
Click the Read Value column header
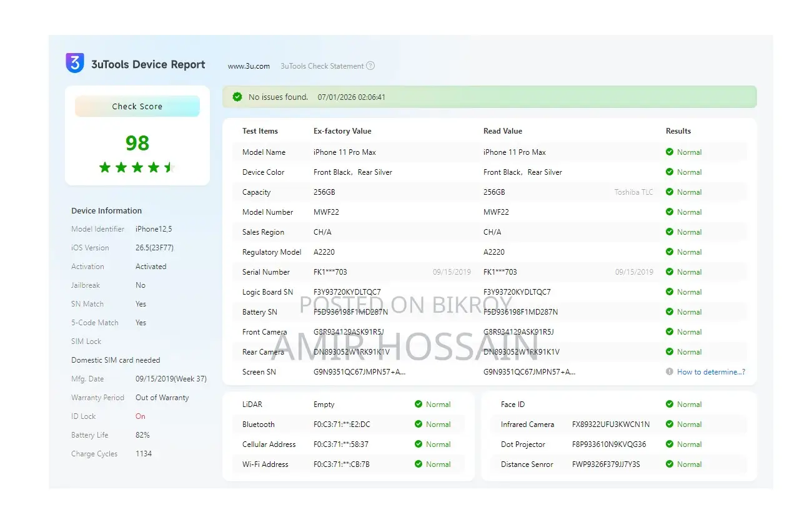click(503, 131)
